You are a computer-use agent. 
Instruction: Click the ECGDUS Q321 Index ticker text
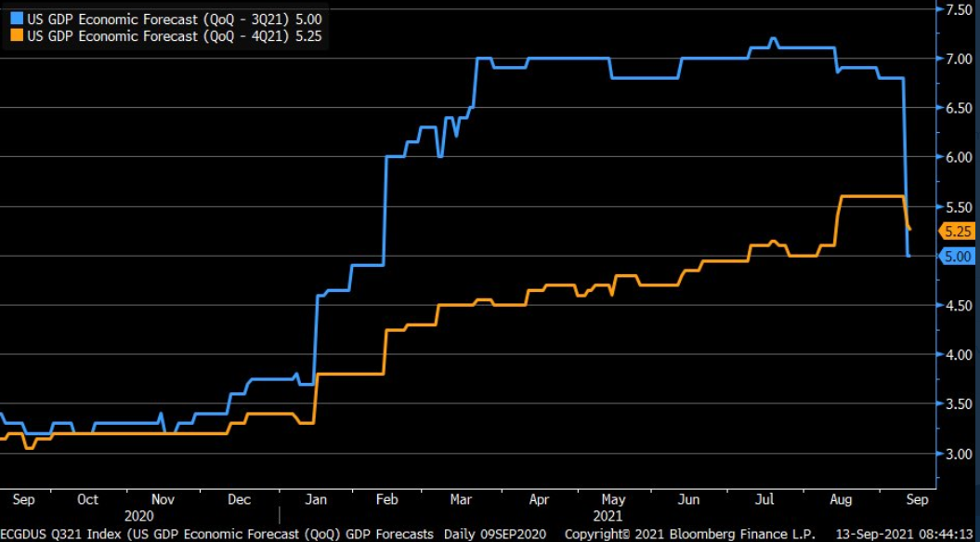pyautogui.click(x=57, y=534)
